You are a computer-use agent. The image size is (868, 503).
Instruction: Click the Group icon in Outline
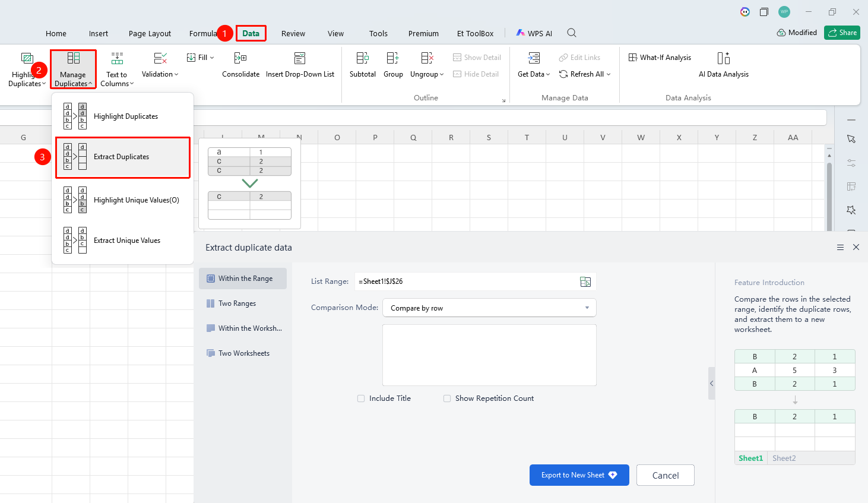coord(393,58)
